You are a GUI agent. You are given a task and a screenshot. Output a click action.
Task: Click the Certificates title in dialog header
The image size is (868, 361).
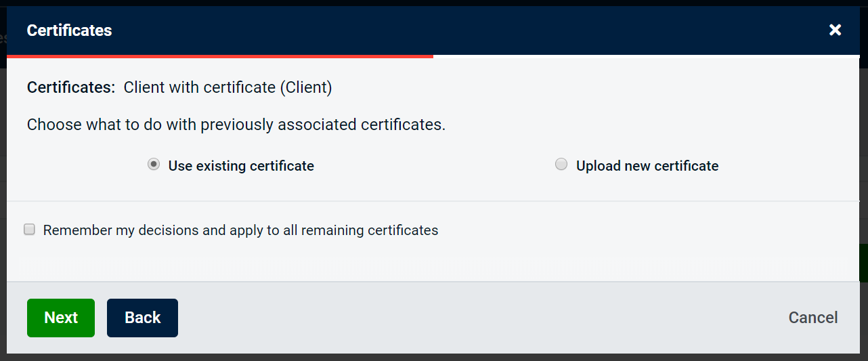pos(69,30)
